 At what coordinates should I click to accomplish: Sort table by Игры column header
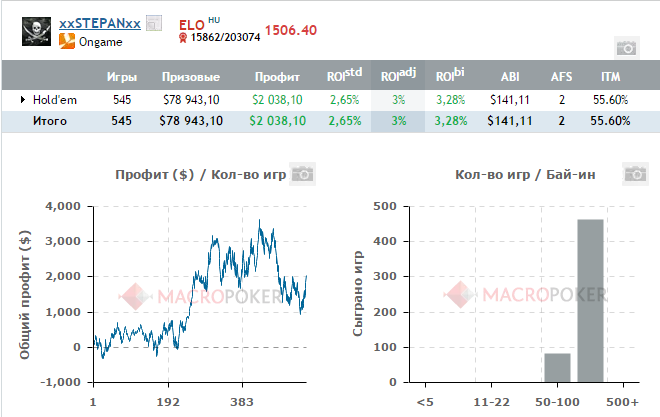click(121, 77)
